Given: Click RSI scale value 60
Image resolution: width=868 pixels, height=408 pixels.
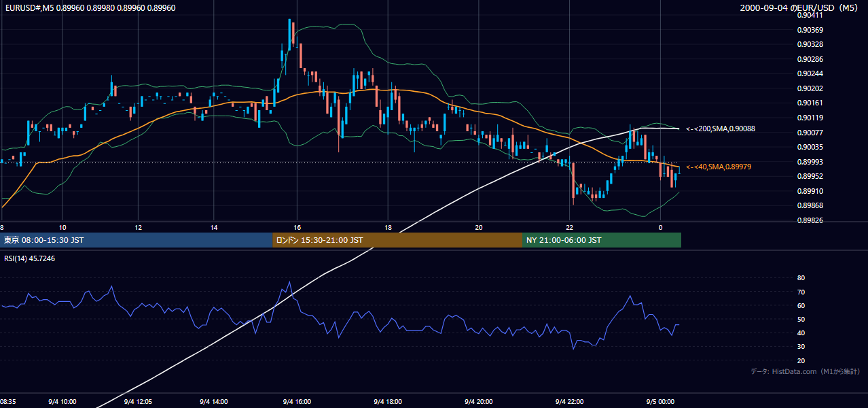Looking at the screenshot, I should click(x=801, y=305).
